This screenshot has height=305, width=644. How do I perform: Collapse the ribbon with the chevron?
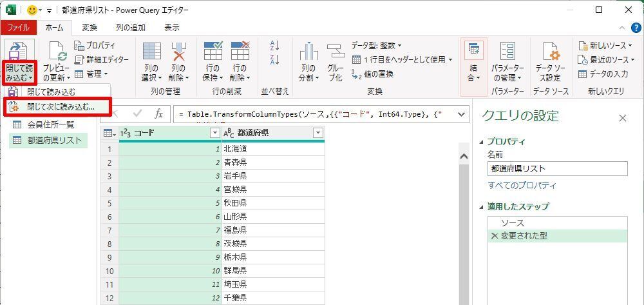623,28
